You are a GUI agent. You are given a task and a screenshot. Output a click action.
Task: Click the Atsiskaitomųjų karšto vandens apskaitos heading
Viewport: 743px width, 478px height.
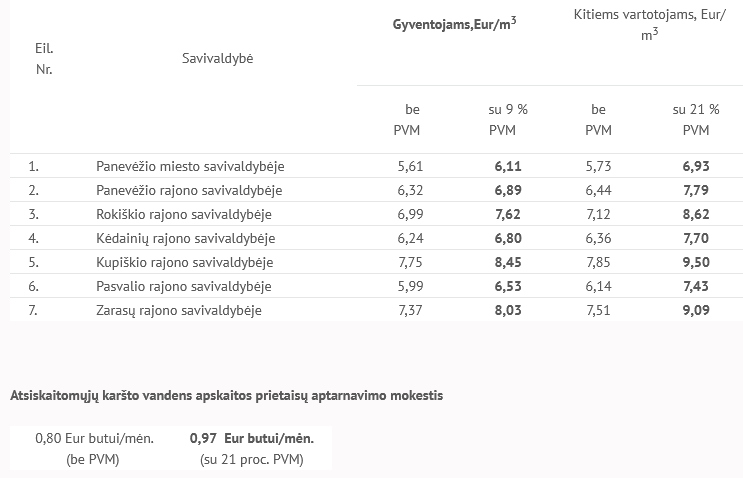tap(226, 395)
